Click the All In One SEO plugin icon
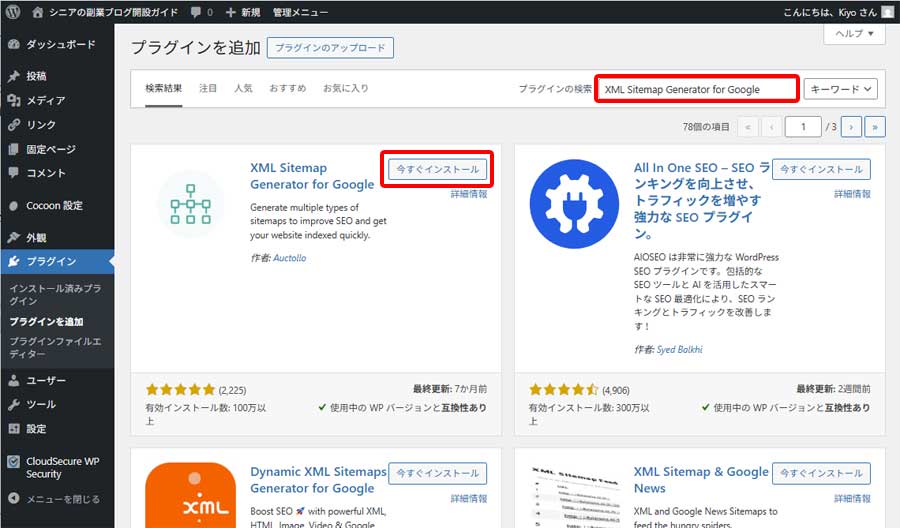Viewport: 900px width, 528px height. (574, 203)
